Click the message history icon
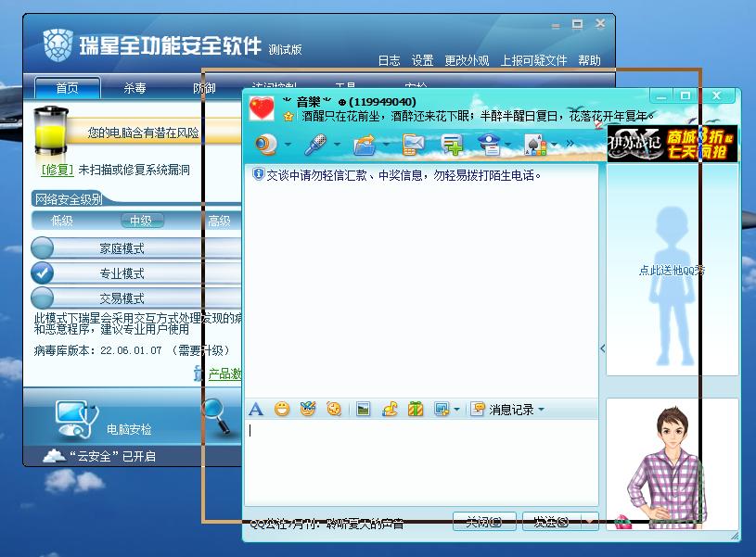This screenshot has width=756, height=557. pyautogui.click(x=478, y=409)
